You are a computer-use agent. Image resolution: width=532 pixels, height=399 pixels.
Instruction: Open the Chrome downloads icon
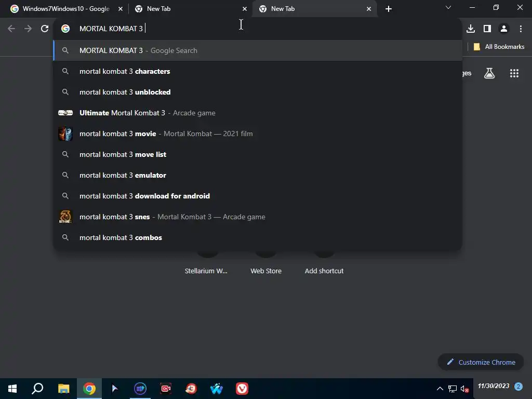coord(471,29)
